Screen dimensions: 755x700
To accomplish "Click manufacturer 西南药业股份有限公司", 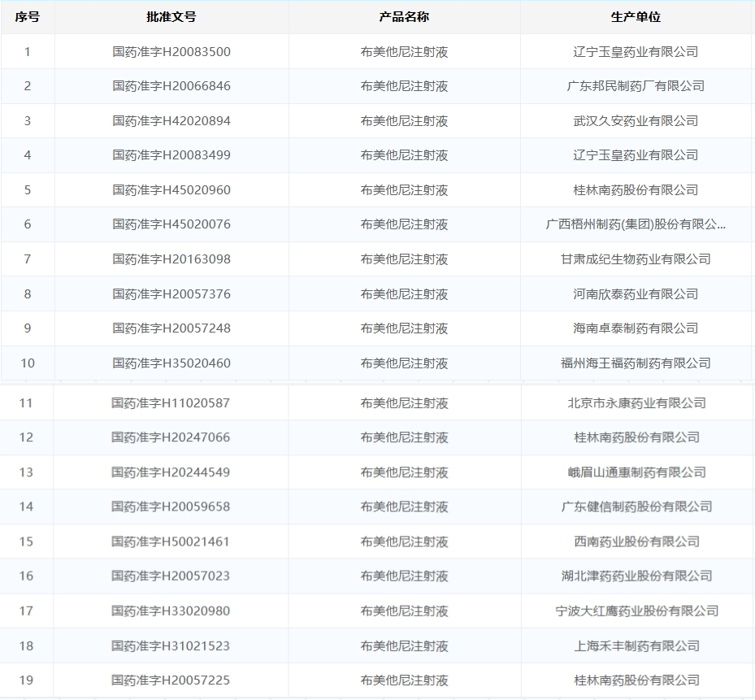I will 636,541.
